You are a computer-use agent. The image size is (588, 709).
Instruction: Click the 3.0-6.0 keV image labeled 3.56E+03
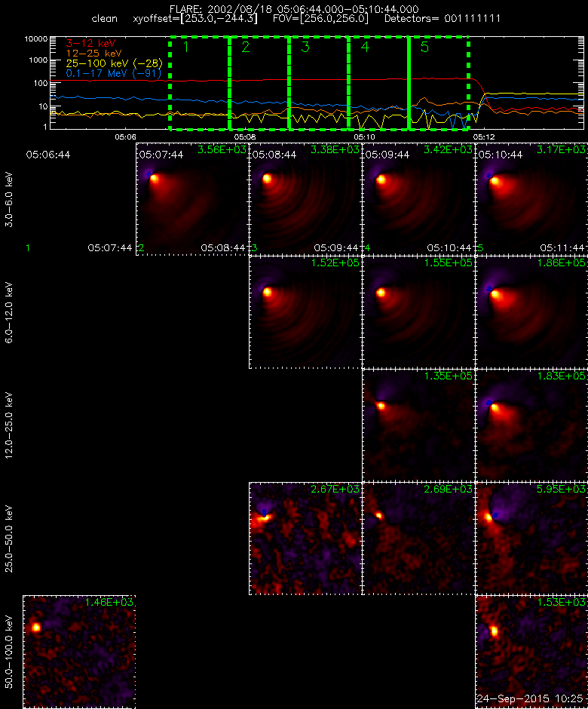pos(192,199)
